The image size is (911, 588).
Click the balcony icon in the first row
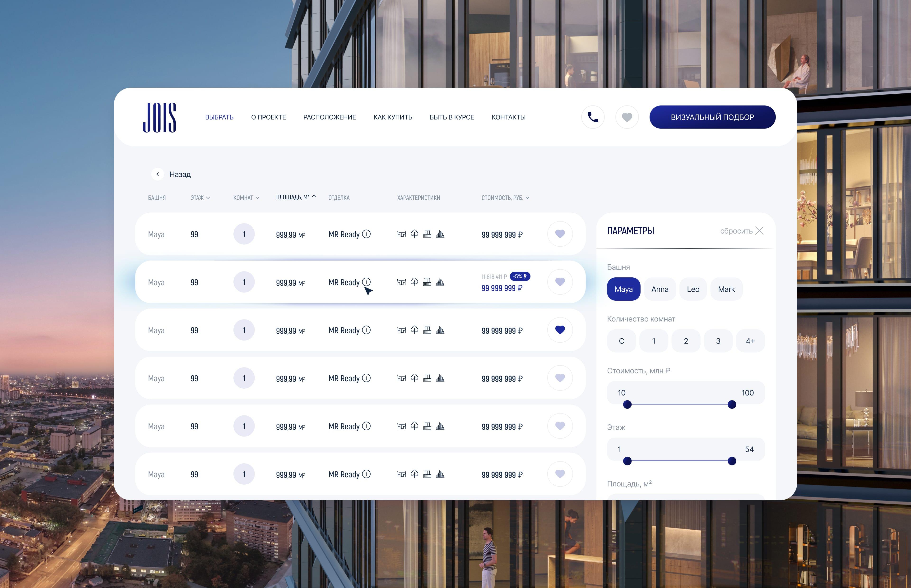coord(428,234)
